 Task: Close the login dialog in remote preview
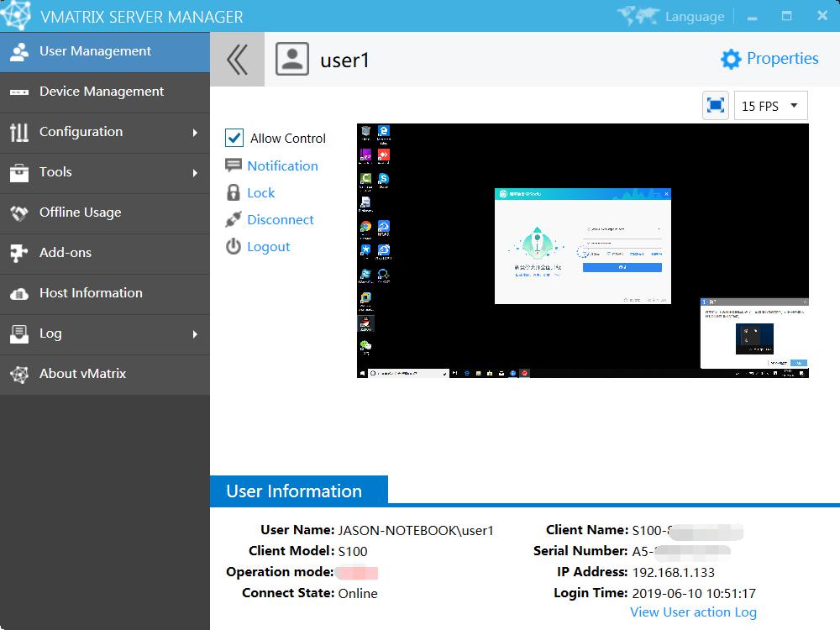pyautogui.click(x=666, y=193)
